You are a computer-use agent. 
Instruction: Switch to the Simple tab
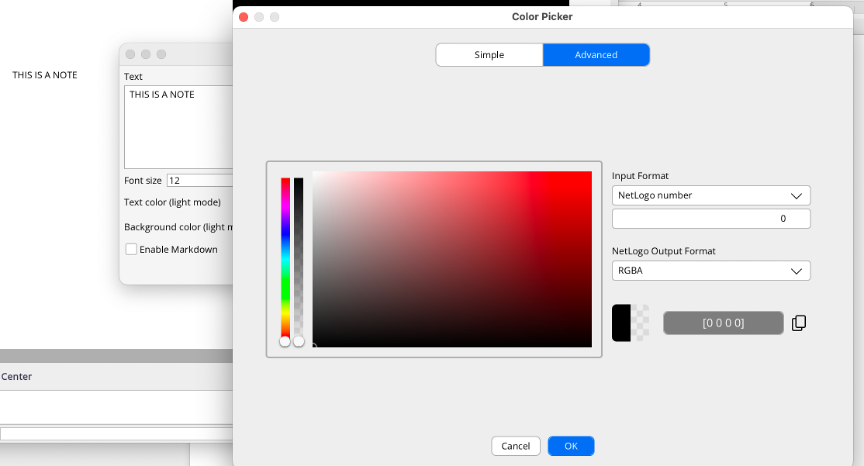(x=489, y=55)
